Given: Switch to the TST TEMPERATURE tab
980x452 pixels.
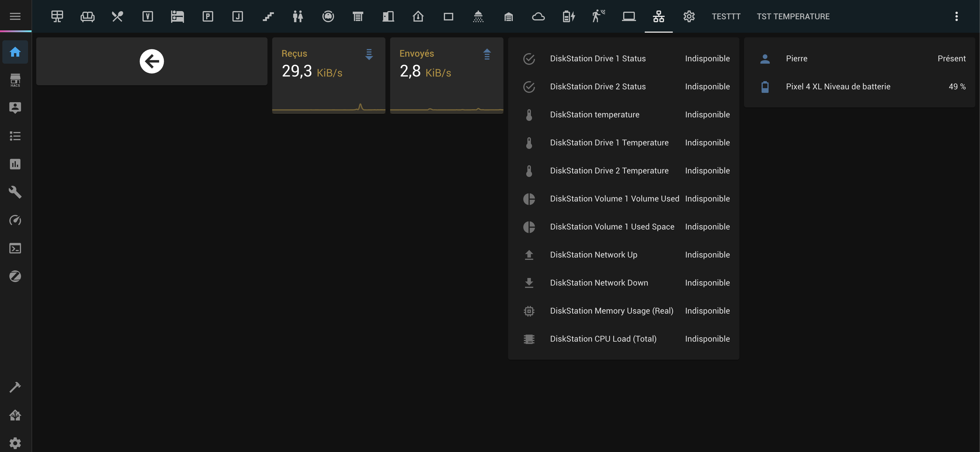Looking at the screenshot, I should coord(793,16).
